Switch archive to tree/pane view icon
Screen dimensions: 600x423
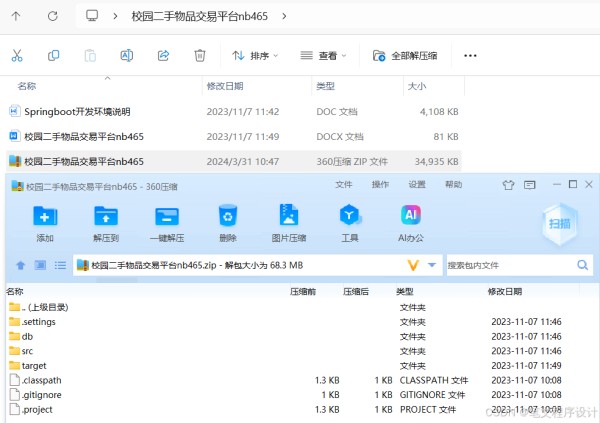click(x=40, y=265)
